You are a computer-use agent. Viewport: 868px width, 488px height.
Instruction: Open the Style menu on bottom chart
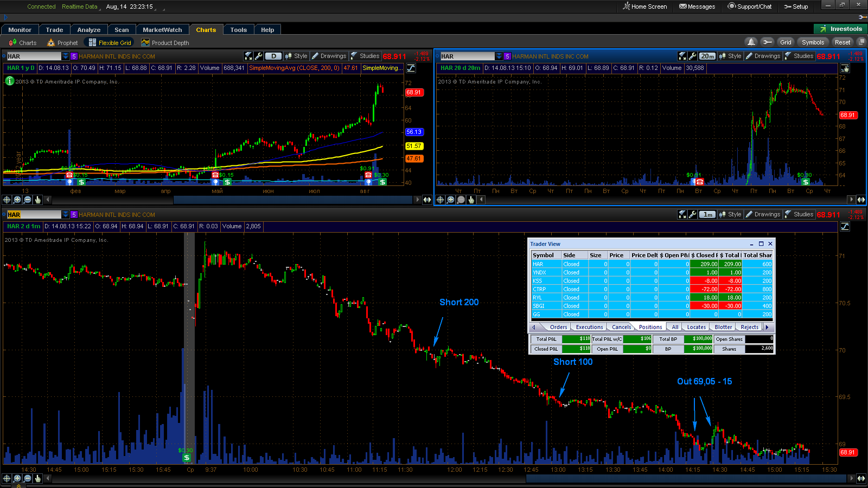pos(730,214)
